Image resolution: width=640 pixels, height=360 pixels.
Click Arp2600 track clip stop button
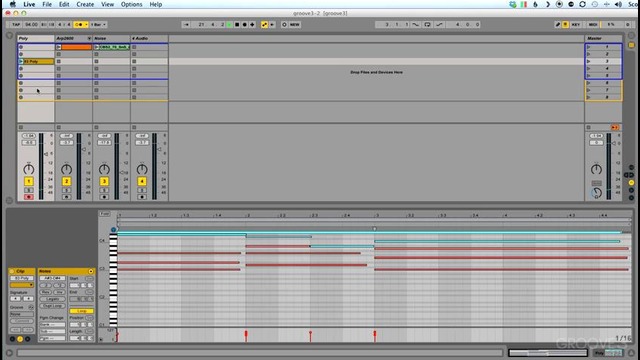point(58,127)
